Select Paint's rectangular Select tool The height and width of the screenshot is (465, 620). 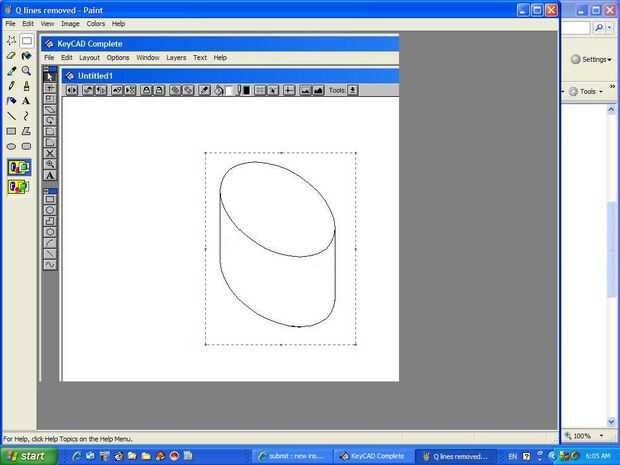tap(26, 40)
